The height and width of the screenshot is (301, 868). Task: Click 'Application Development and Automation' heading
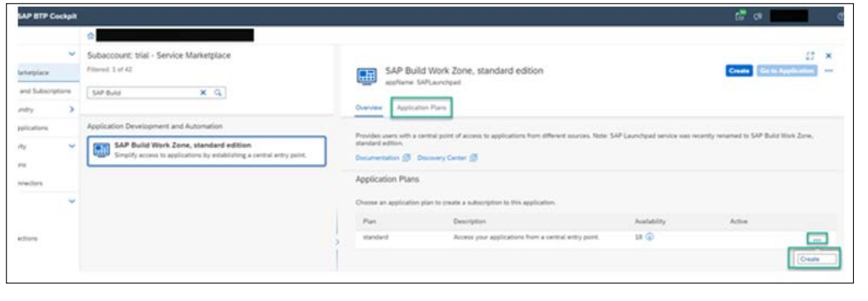[x=155, y=126]
